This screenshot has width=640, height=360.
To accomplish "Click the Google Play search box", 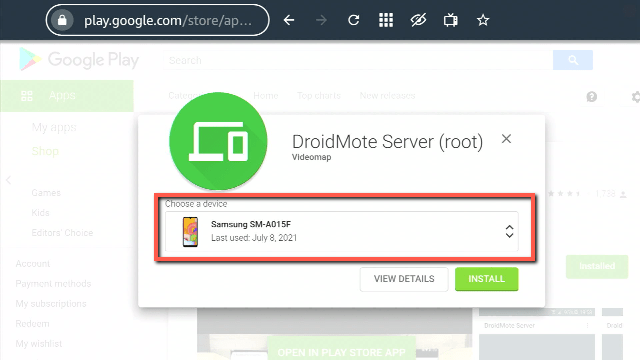I will point(358,60).
